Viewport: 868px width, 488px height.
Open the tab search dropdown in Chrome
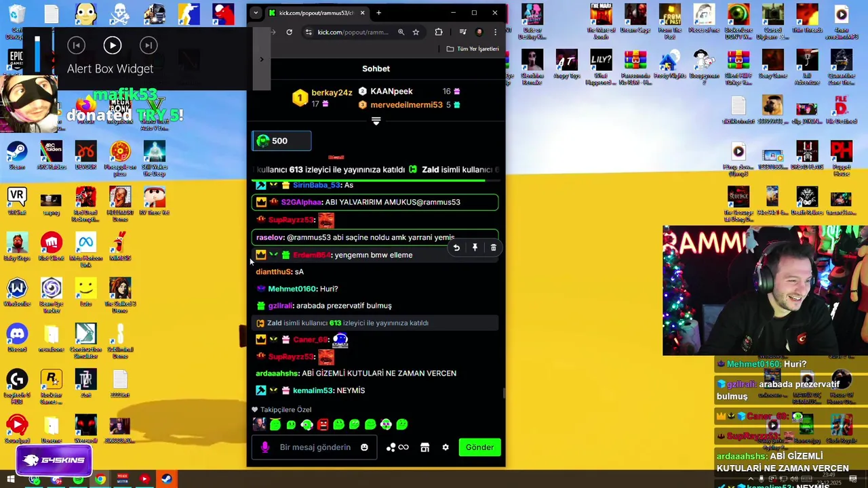[255, 13]
